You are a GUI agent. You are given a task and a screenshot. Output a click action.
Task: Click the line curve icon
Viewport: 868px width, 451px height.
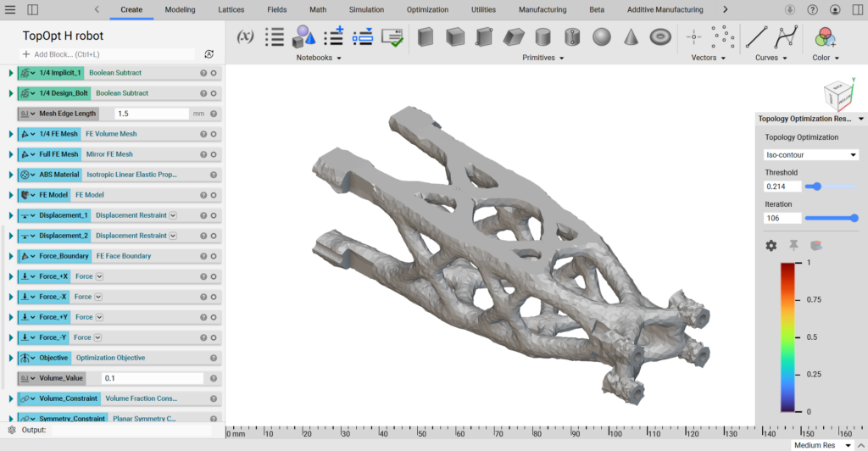754,36
